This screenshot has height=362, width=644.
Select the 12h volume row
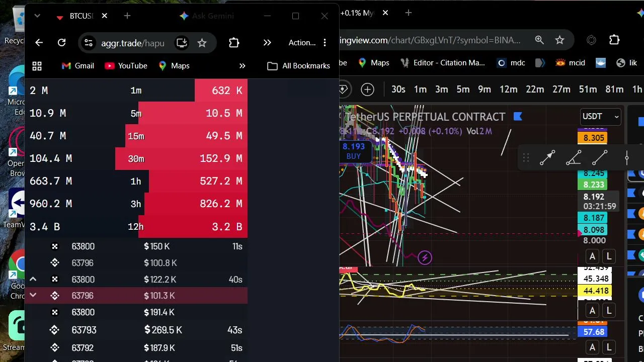click(x=136, y=226)
